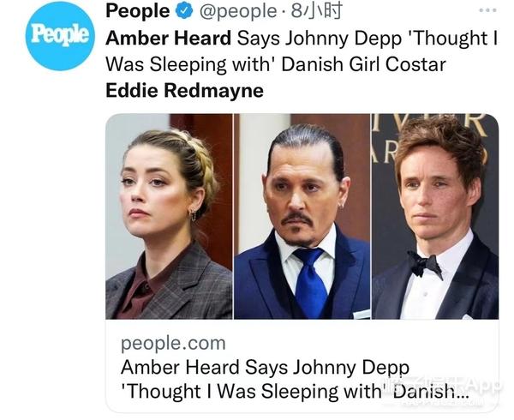Image resolution: width=514 pixels, height=420 pixels.
Task: Open the left photo of the woman with braided hair
Action: pos(169,216)
